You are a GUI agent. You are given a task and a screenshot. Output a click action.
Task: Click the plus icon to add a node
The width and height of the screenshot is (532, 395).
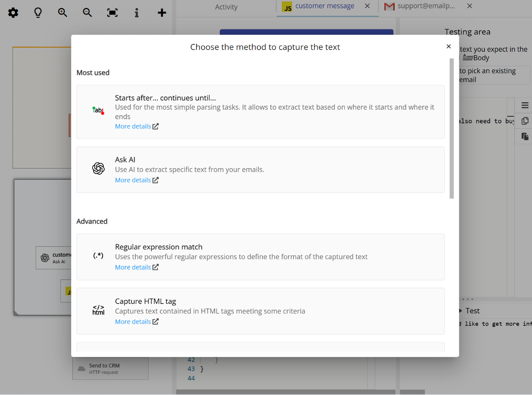(162, 12)
